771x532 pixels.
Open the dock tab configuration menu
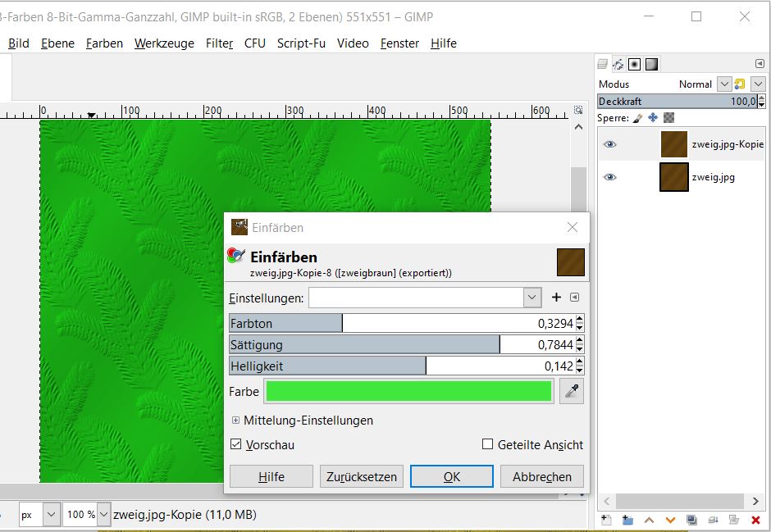(760, 64)
